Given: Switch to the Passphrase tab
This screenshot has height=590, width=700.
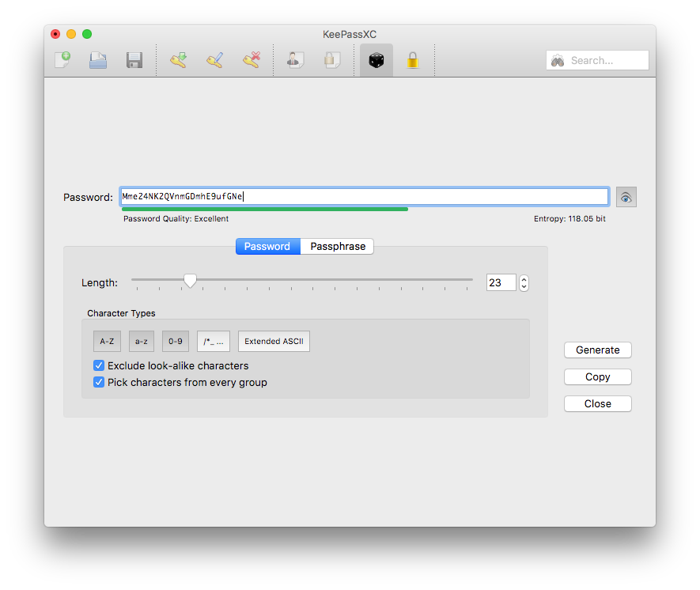Looking at the screenshot, I should [338, 246].
